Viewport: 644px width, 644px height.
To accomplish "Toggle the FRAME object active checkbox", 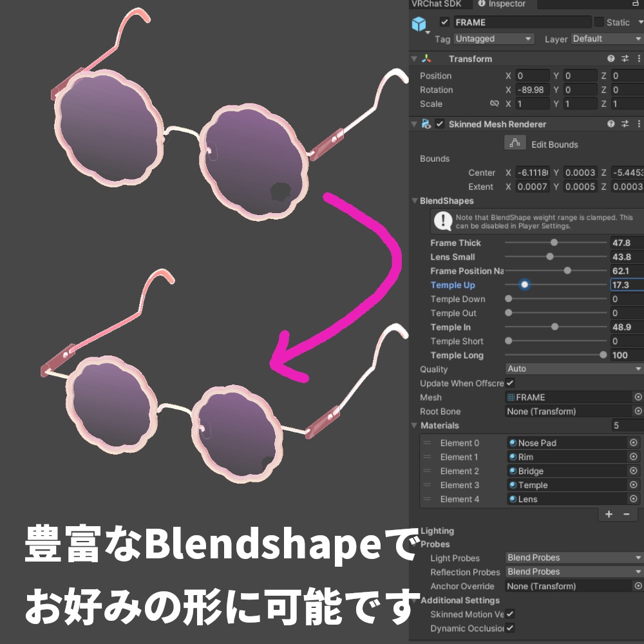I will pos(444,22).
